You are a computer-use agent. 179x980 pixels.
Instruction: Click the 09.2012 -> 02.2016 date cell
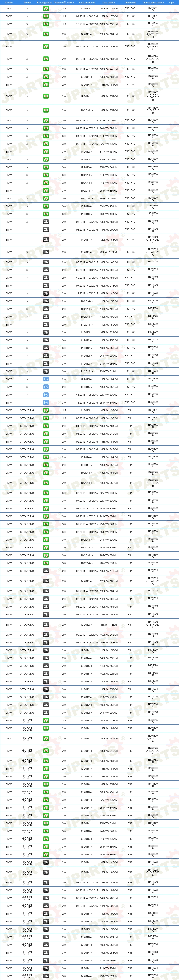[x=87, y=635]
